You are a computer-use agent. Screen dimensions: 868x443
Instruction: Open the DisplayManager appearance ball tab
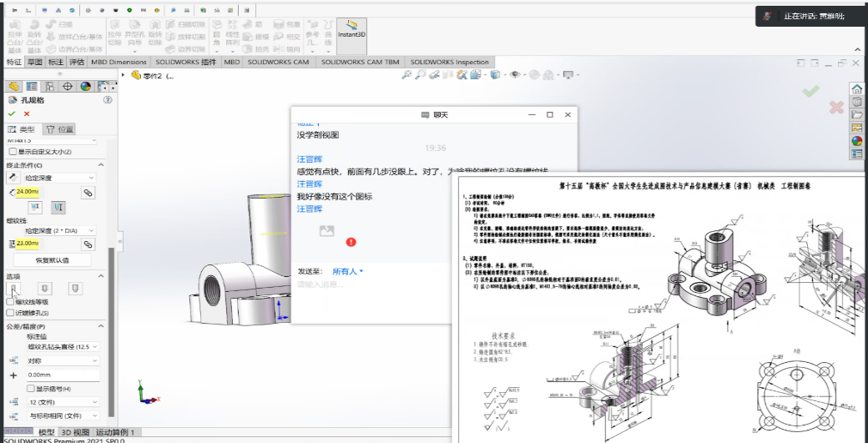(x=85, y=86)
